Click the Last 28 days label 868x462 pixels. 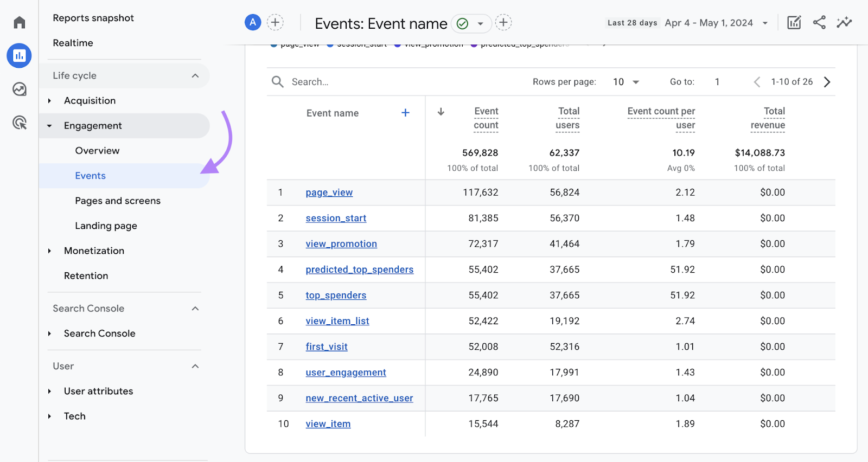pyautogui.click(x=633, y=23)
